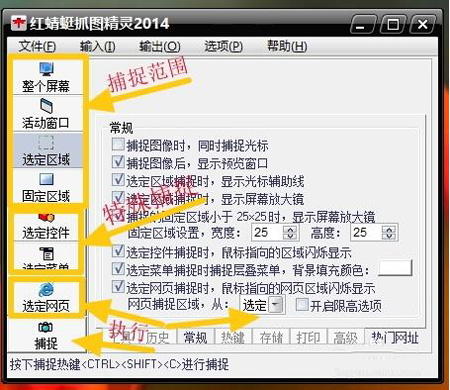The image size is (450, 390).
Task: Decrease the fixed region height value
Action: pos(389,236)
